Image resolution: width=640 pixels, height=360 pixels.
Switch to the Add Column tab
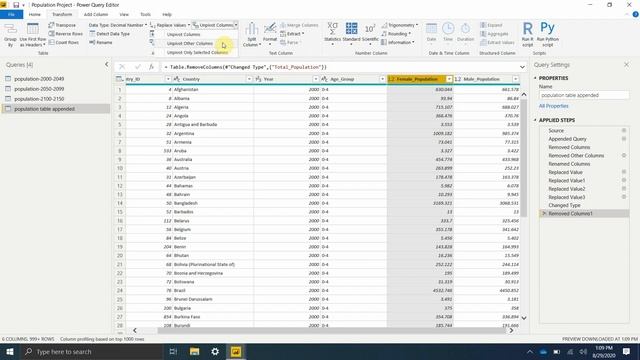96,14
